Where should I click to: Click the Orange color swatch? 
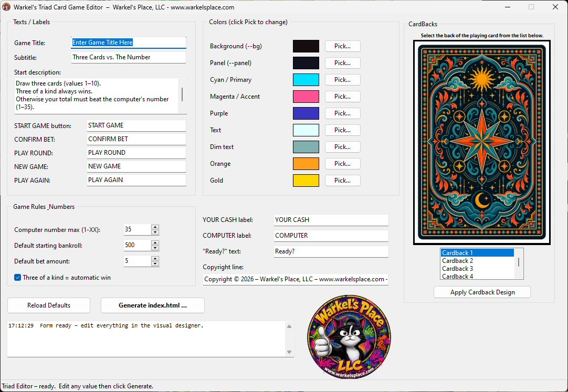click(306, 164)
